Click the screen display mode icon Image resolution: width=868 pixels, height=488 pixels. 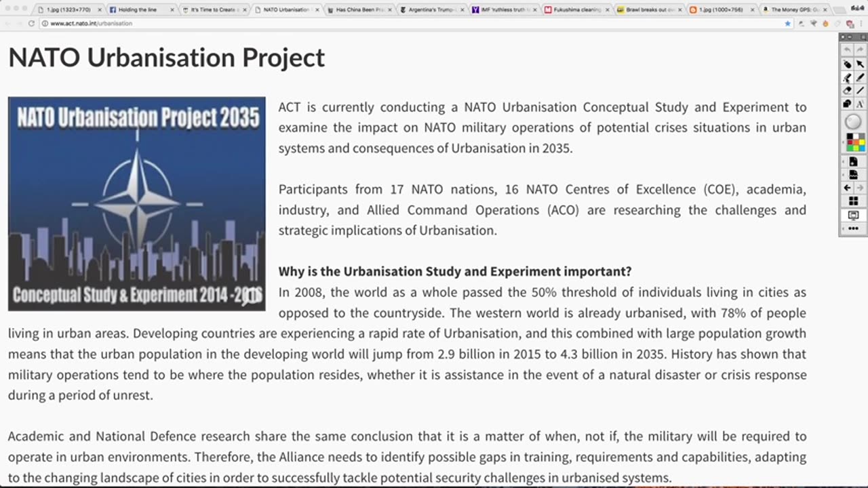(853, 215)
